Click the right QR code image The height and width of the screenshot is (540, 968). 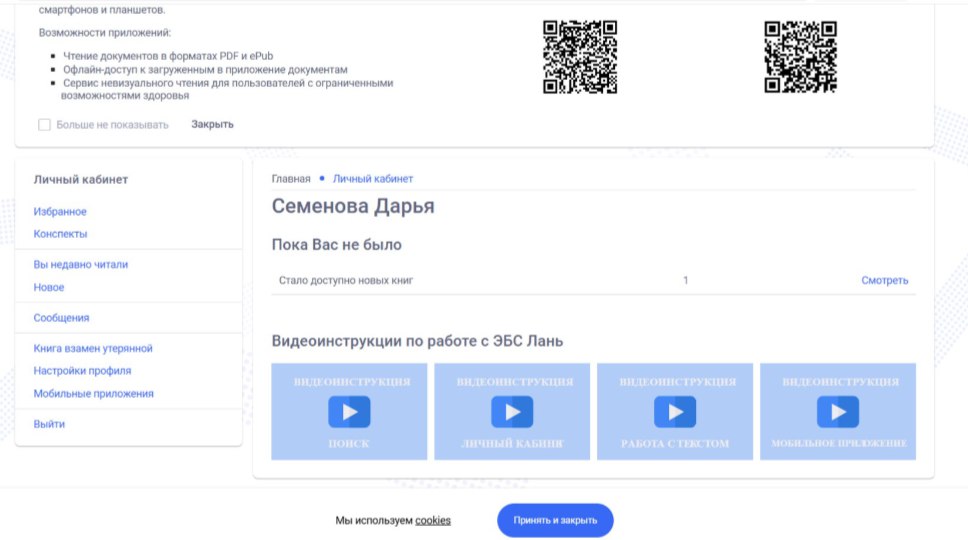801,57
